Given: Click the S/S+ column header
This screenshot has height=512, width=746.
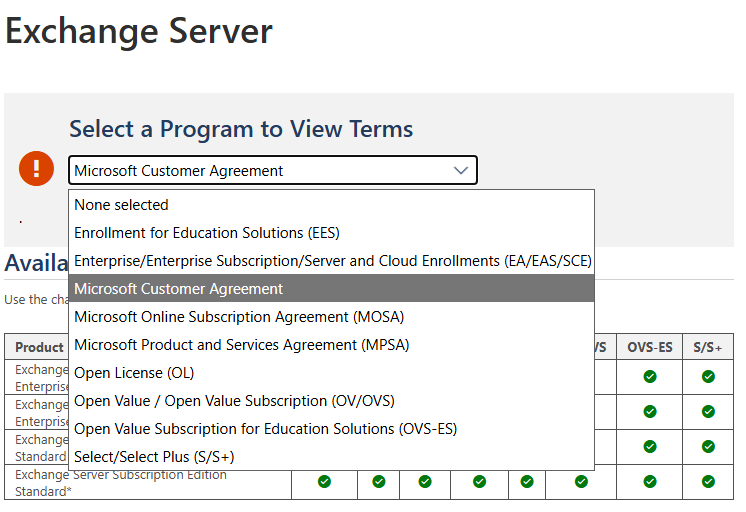Looking at the screenshot, I should (x=707, y=347).
